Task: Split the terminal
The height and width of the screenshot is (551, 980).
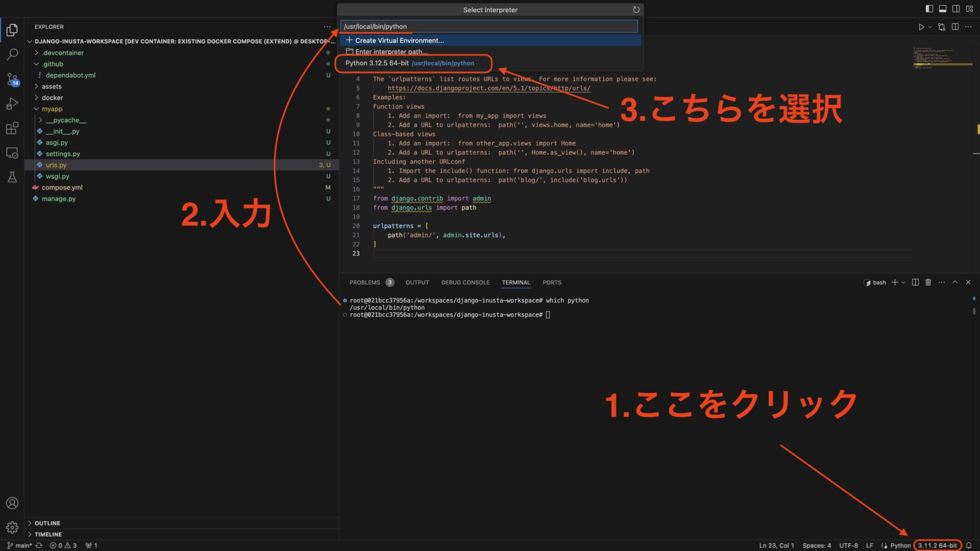Action: 915,282
